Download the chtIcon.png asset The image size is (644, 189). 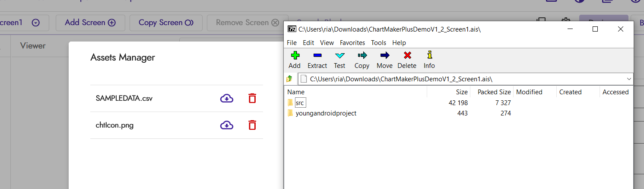pos(227,125)
